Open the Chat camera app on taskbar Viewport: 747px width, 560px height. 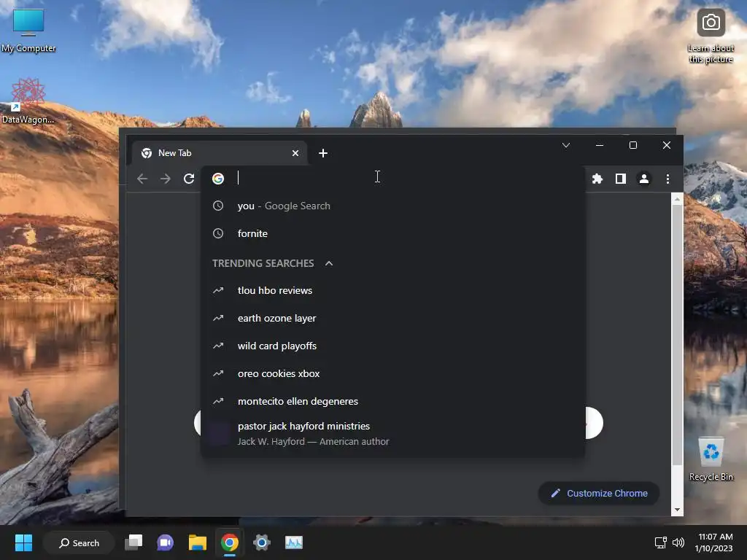[166, 542]
